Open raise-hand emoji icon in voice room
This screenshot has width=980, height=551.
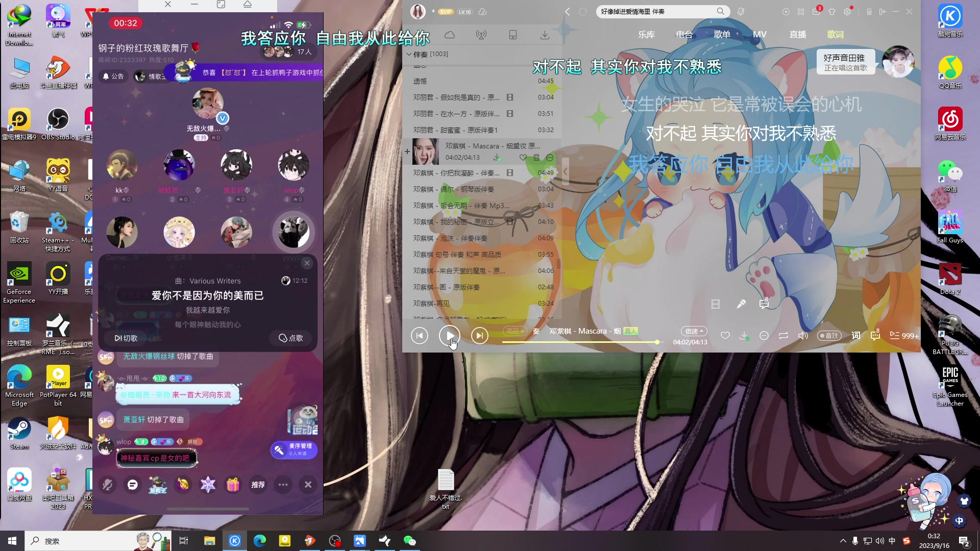click(x=183, y=485)
